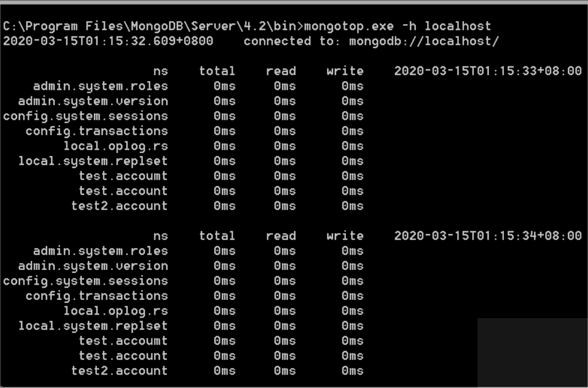Click the 01:15:33 table timestamp
Screen dimensions: 588x388
(488, 71)
